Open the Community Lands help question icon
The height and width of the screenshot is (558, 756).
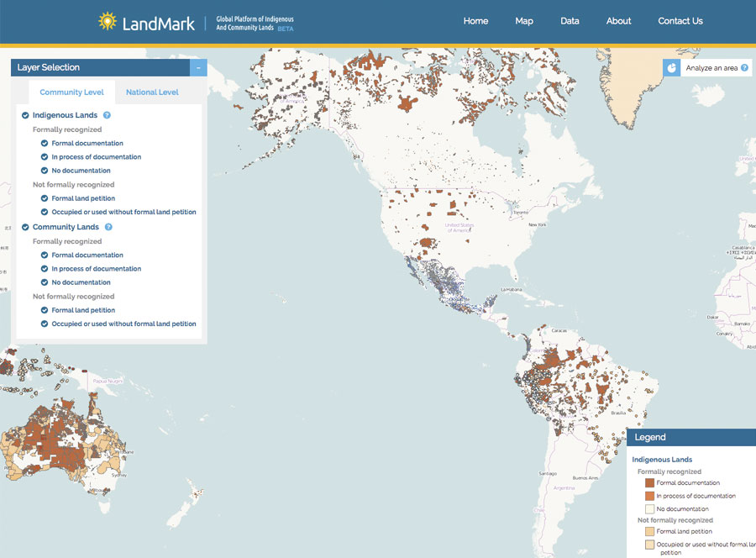coord(108,227)
